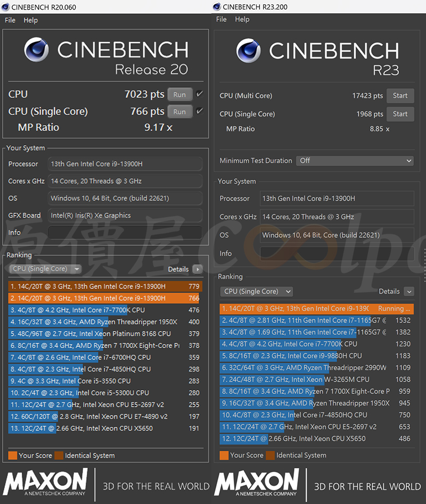This screenshot has height=504, width=426.
Task: Select the Xeon W-3265M row in R23 ranking
Action: pos(317,379)
